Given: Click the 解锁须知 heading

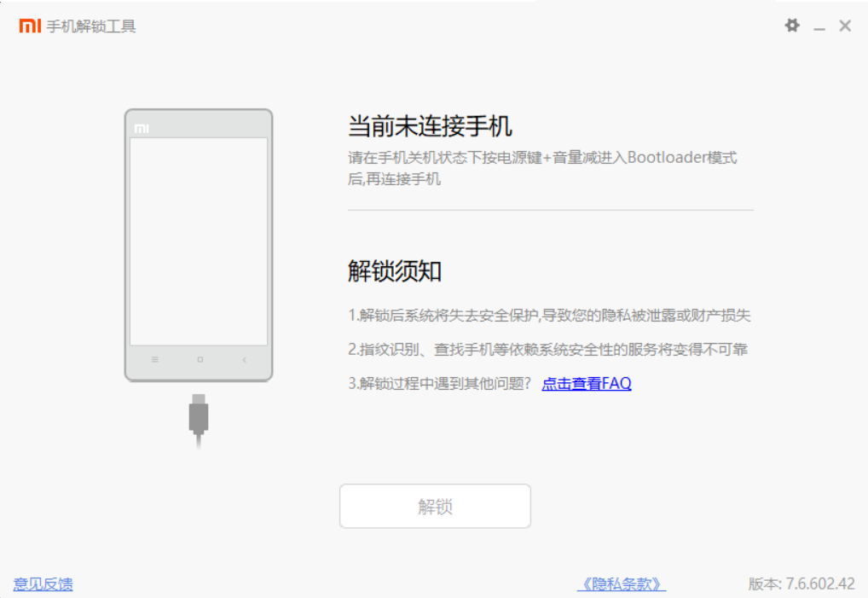Looking at the screenshot, I should pyautogui.click(x=395, y=271).
